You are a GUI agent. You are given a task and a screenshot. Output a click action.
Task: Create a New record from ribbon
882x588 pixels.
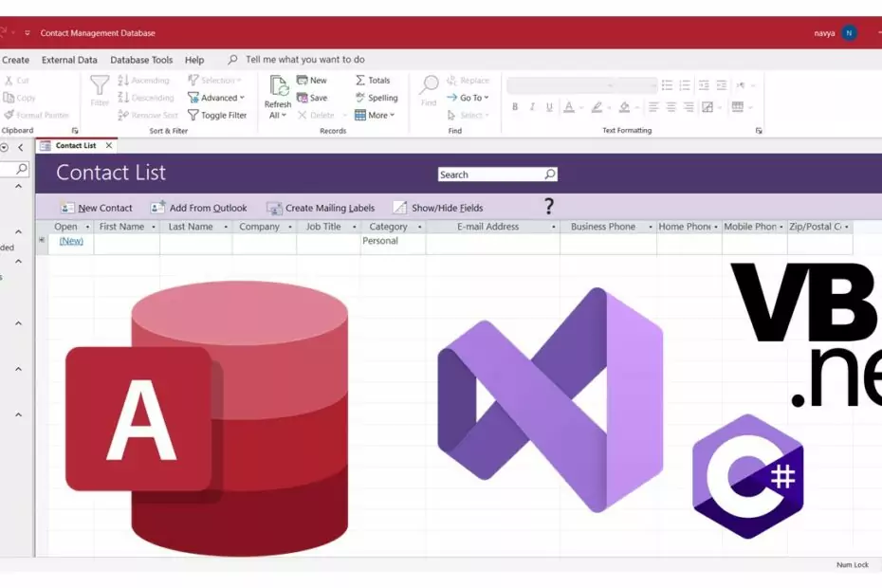(312, 81)
